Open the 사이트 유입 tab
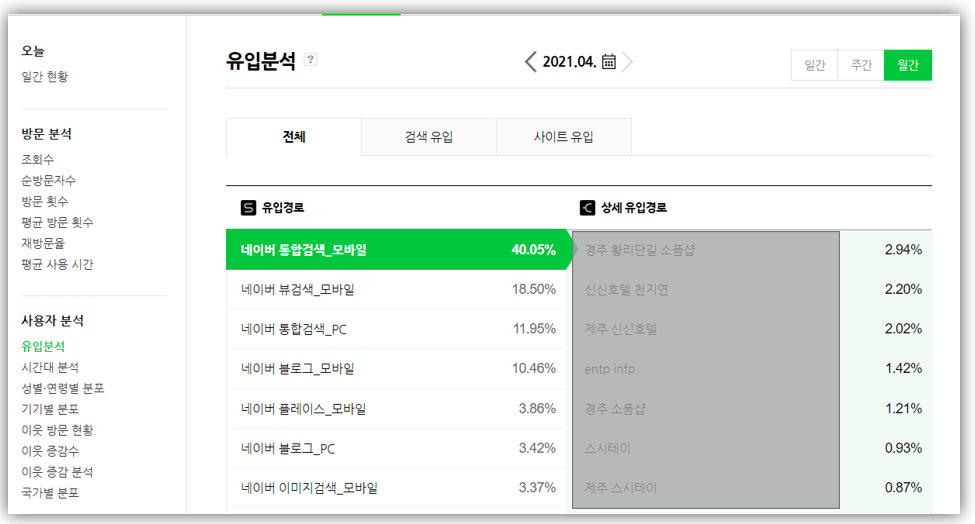The height and width of the screenshot is (524, 975). coord(564,137)
